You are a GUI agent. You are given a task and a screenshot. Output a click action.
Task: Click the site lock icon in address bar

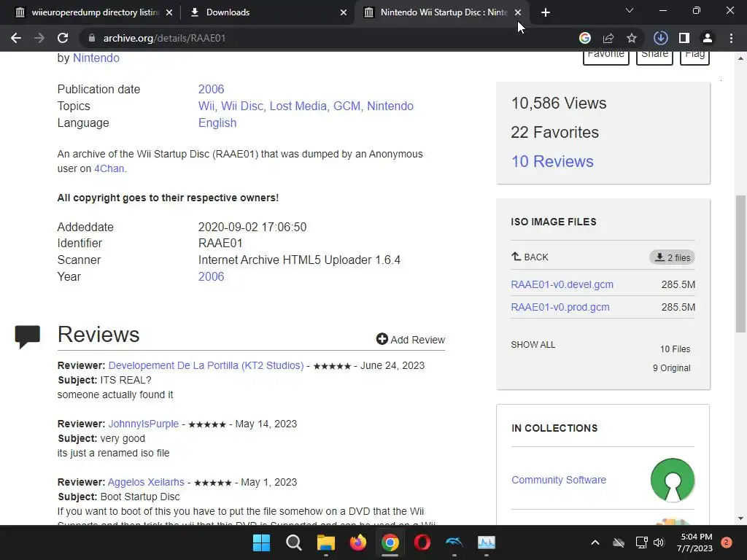pos(92,38)
